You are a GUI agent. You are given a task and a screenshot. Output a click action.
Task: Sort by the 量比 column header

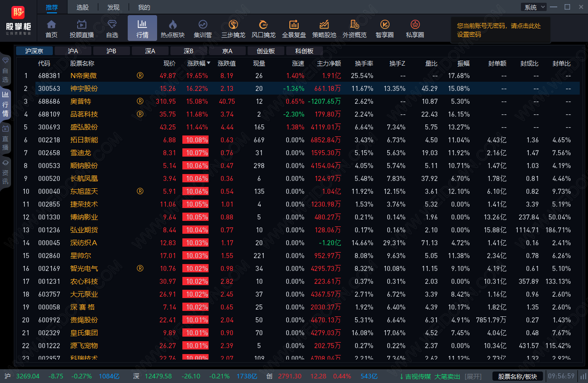click(x=431, y=63)
